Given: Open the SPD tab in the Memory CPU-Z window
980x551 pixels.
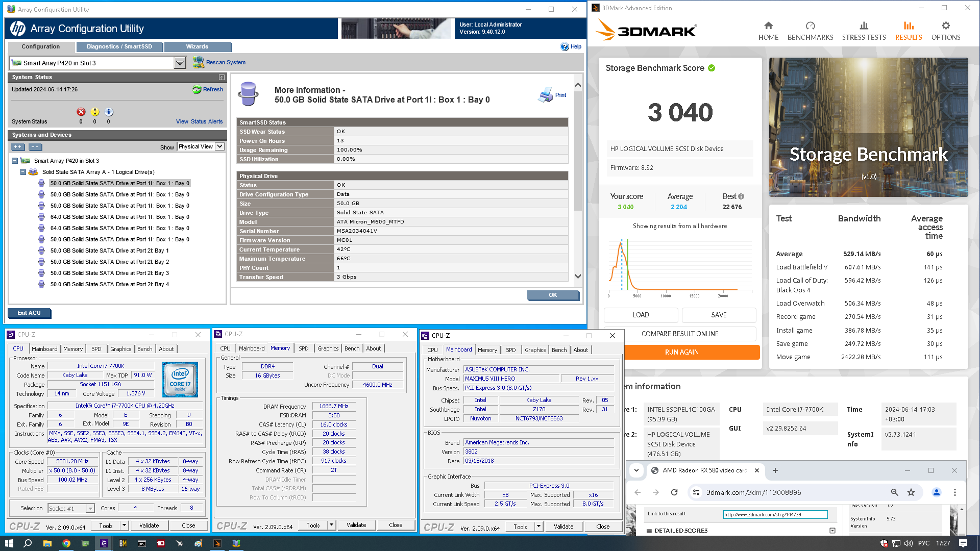Looking at the screenshot, I should pos(304,348).
